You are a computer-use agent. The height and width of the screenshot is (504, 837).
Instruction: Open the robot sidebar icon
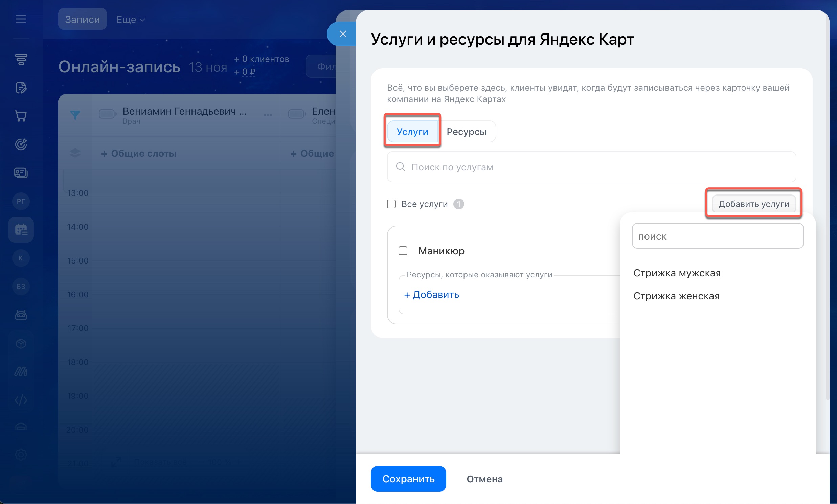(21, 315)
